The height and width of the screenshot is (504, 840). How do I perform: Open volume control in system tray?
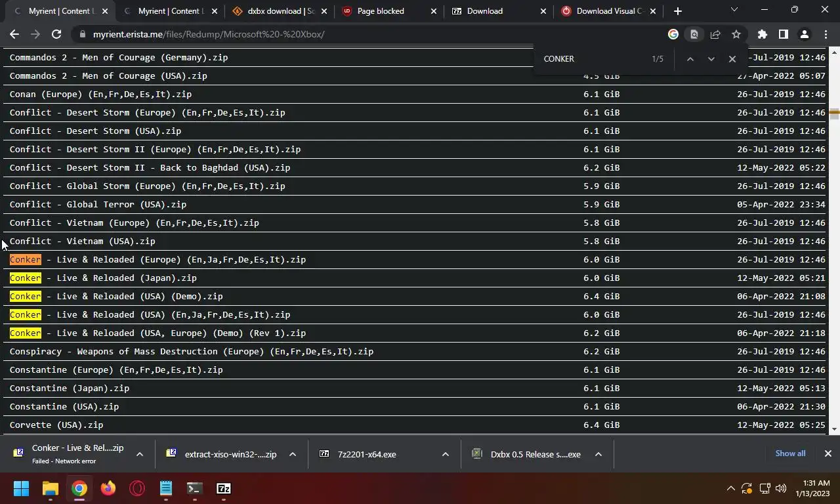point(781,488)
